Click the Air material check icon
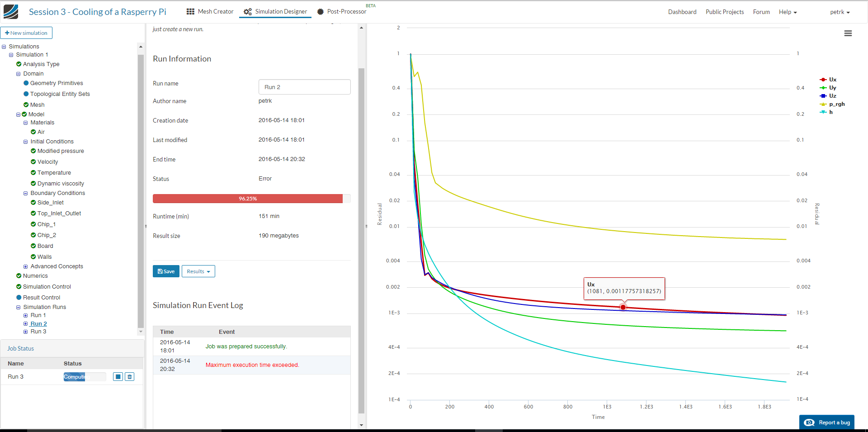 [x=33, y=132]
